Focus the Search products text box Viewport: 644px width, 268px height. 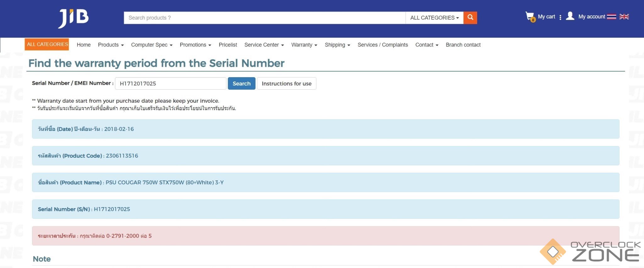click(x=265, y=18)
